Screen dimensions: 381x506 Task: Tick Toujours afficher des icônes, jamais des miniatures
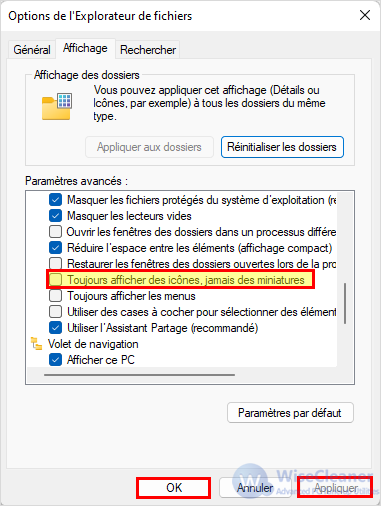click(55, 280)
